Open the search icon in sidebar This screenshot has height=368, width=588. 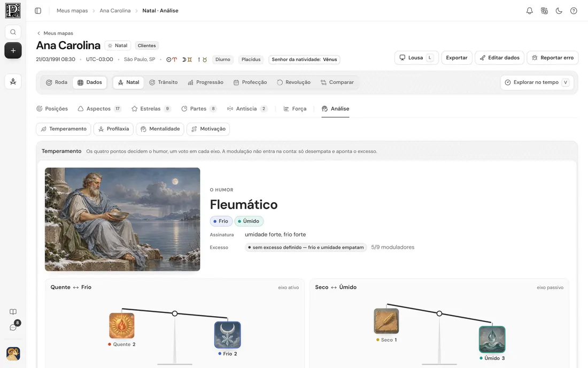click(13, 32)
